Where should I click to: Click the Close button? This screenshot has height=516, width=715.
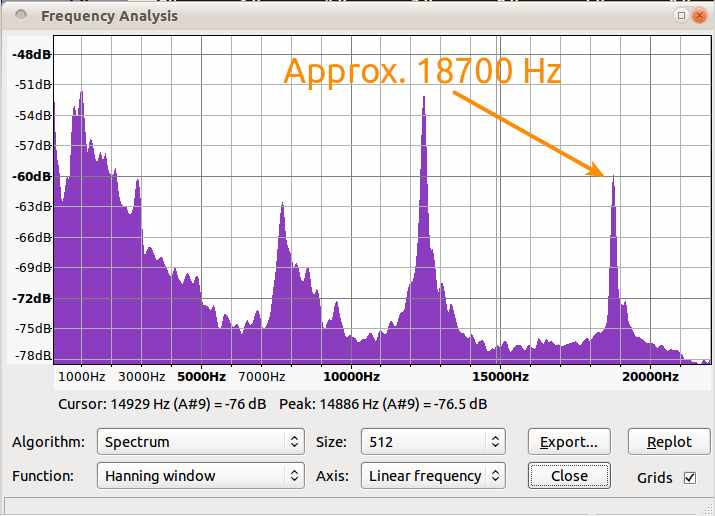pyautogui.click(x=569, y=475)
